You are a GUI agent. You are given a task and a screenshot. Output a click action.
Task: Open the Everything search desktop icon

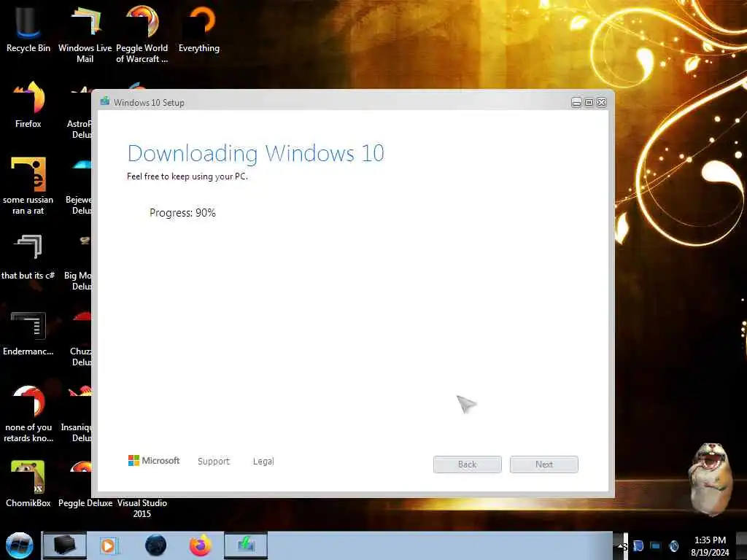coord(199,28)
